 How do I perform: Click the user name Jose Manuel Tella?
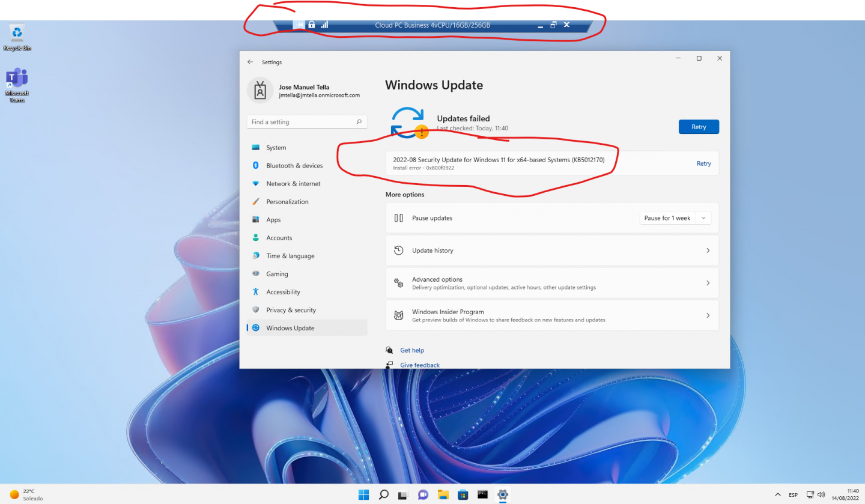(x=304, y=87)
